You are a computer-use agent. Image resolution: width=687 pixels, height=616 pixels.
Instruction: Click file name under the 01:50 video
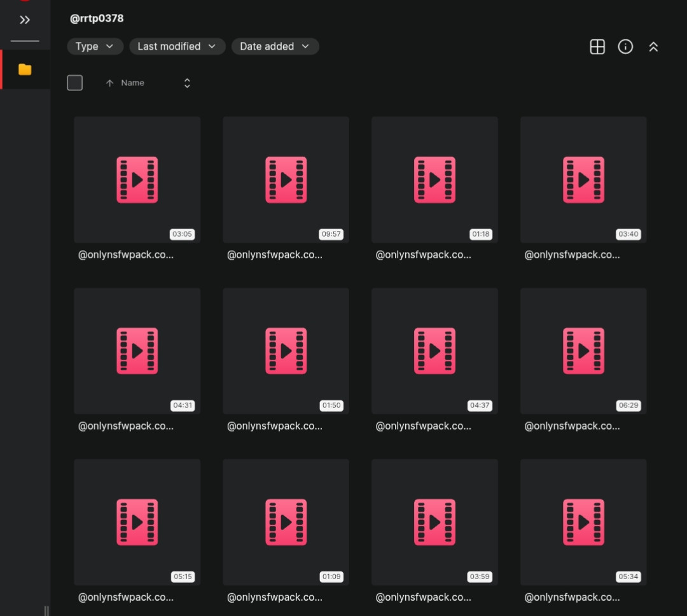pos(275,426)
